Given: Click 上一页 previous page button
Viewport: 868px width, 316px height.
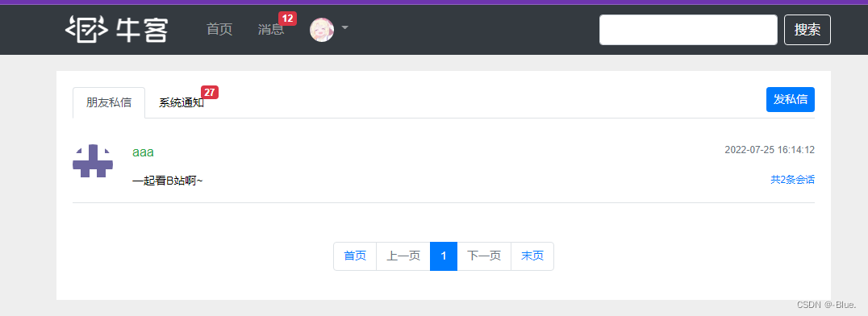Looking at the screenshot, I should 403,256.
